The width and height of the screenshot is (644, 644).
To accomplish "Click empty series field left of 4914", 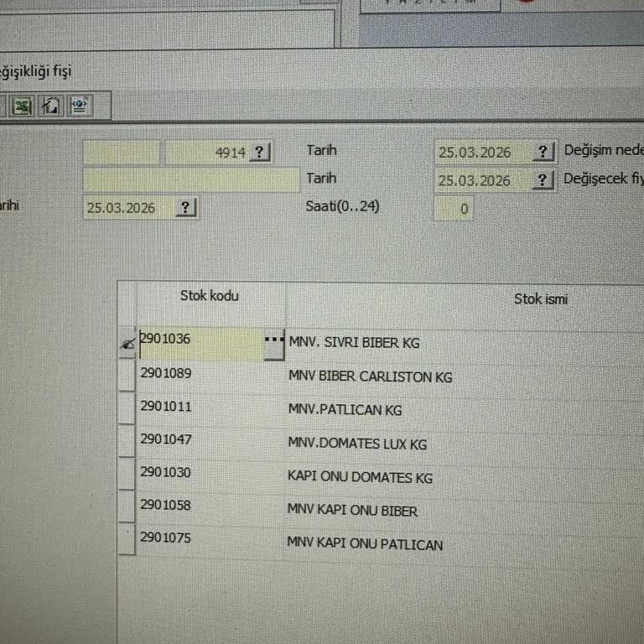I will coord(122,153).
